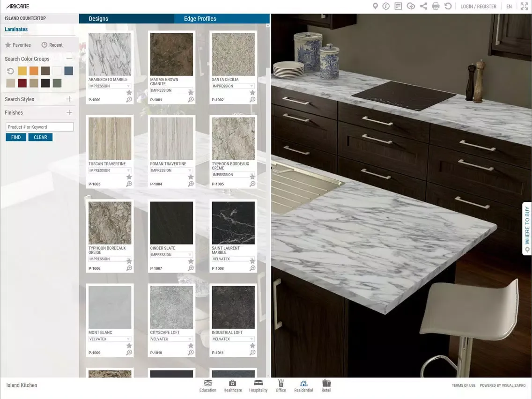Screen dimensions: 532x399
Task: Select Saint Laurent Marble thumbnail
Action: (233, 223)
